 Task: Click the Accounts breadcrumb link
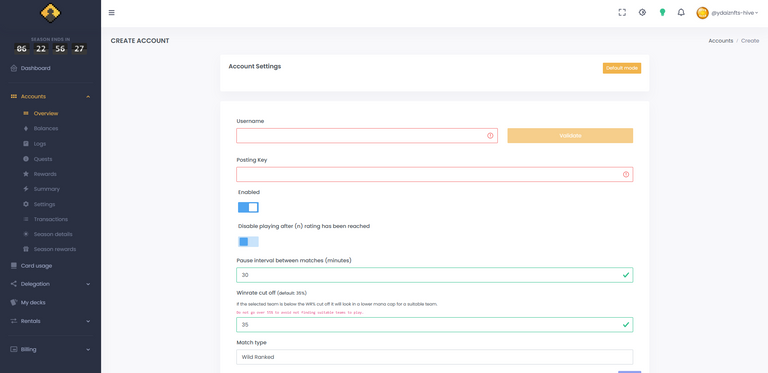(720, 41)
